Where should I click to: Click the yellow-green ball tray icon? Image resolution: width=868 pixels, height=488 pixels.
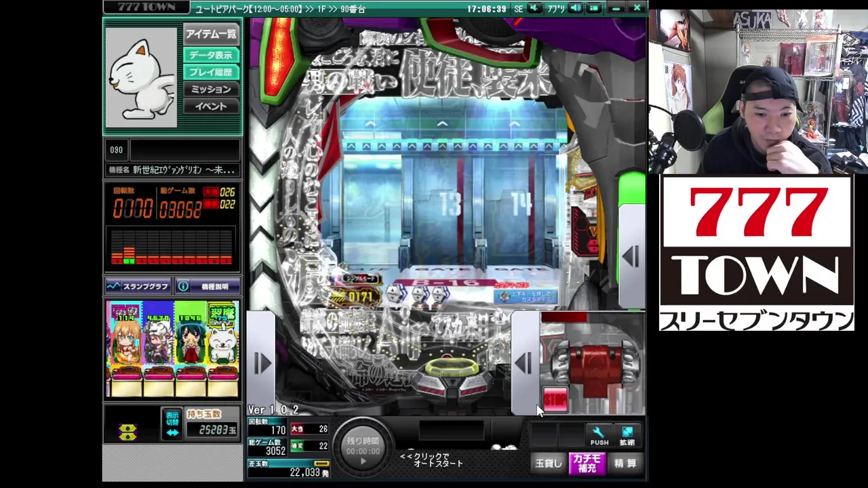click(127, 432)
